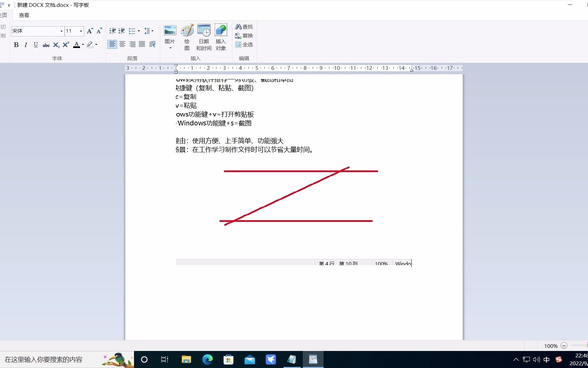This screenshot has width=588, height=368.
Task: Click the grow font size button
Action: coord(89,31)
